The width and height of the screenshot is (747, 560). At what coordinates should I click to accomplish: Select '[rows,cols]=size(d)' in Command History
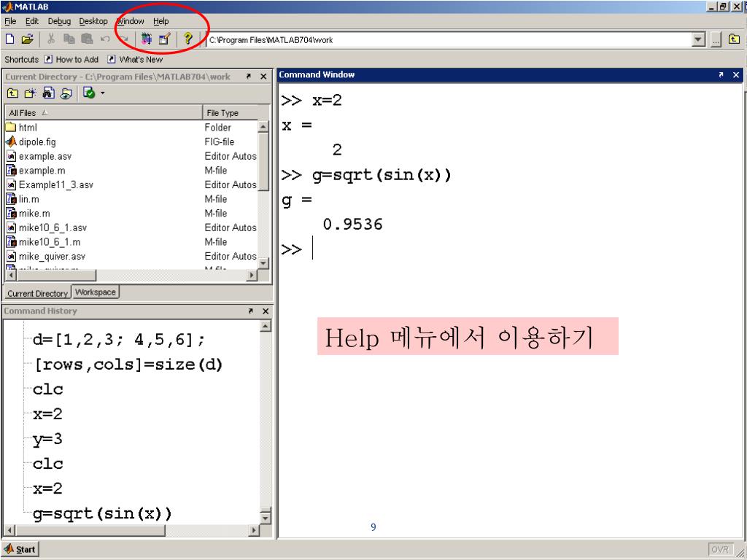tap(128, 365)
